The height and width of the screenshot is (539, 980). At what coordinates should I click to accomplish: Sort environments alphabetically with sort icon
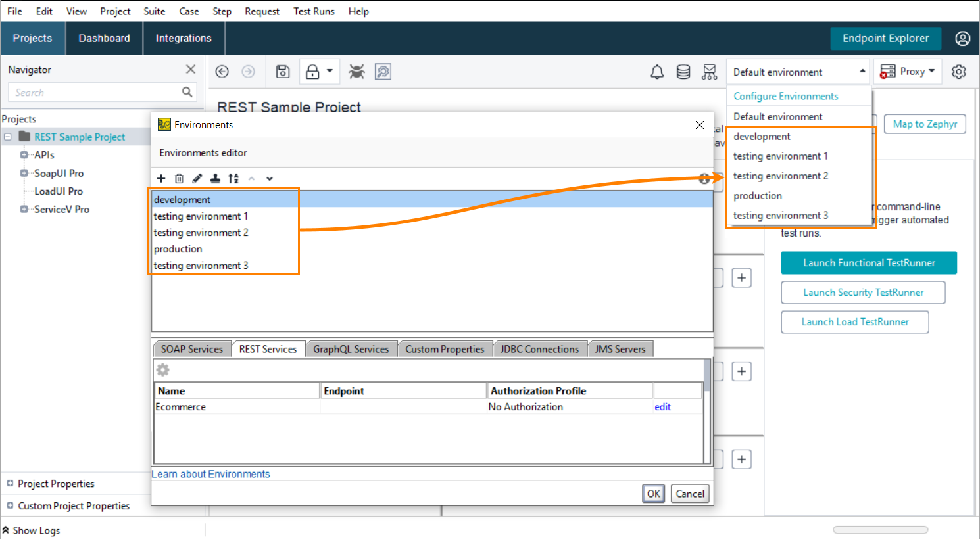pos(233,178)
